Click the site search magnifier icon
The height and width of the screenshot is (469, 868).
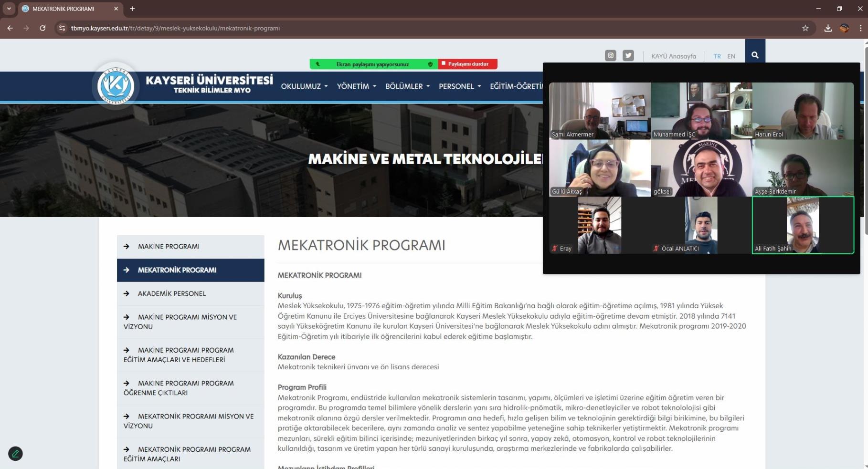pyautogui.click(x=755, y=55)
